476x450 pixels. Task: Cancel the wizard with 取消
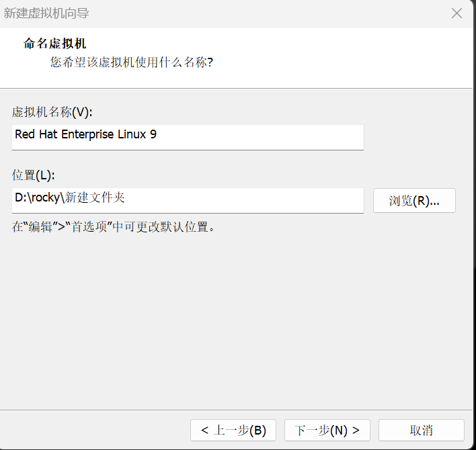point(422,430)
